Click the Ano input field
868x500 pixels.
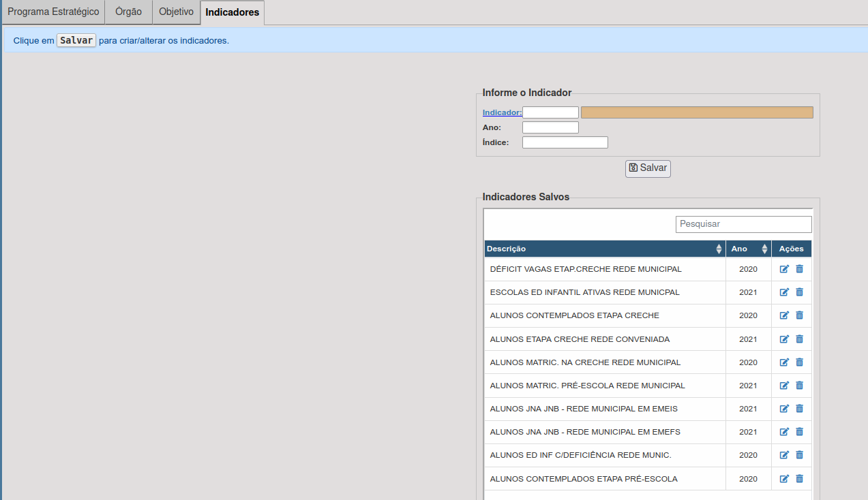click(x=550, y=127)
